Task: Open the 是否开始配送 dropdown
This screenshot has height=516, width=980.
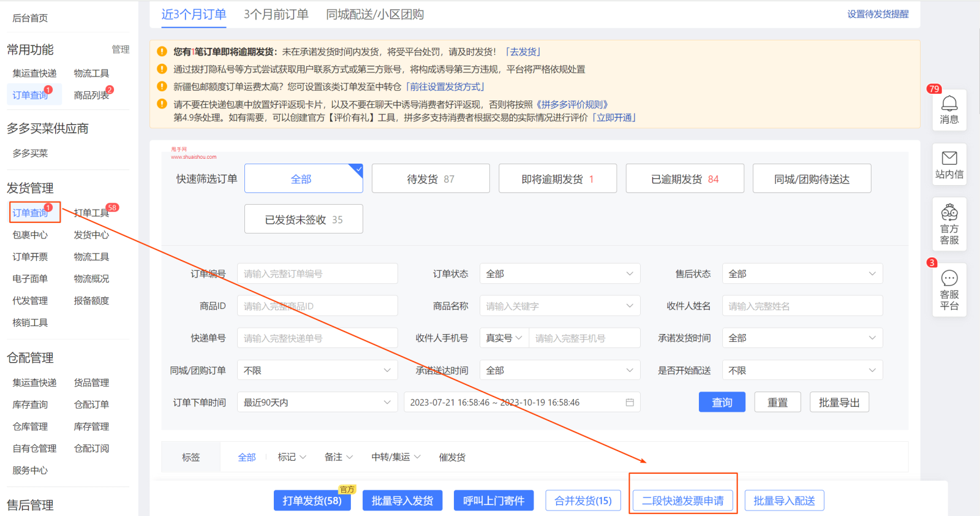Action: 802,370
